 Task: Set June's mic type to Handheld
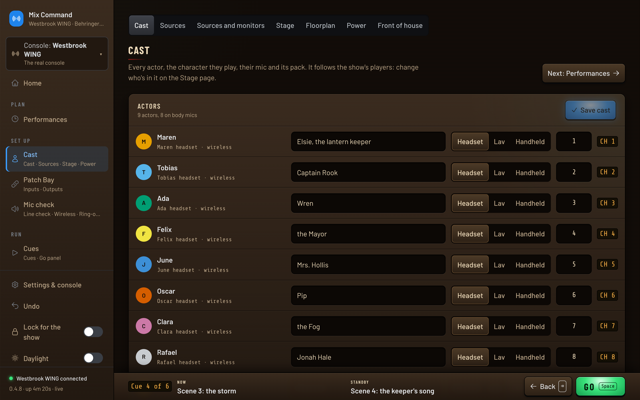pos(530,265)
